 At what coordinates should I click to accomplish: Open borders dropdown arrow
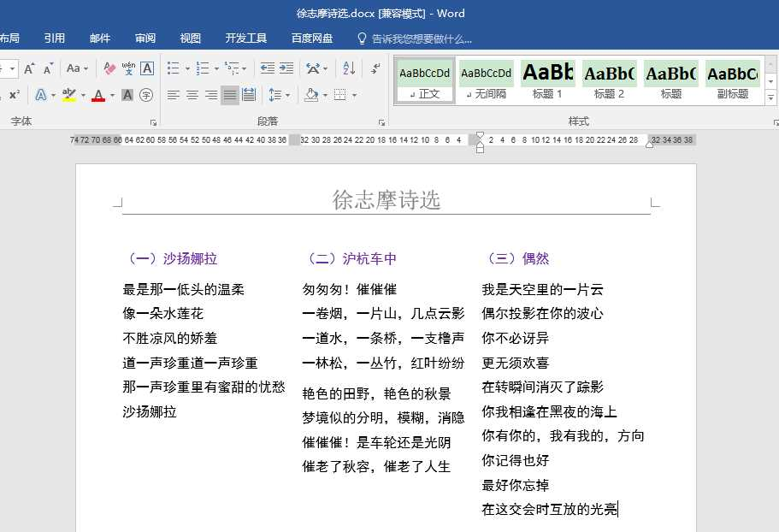354,95
